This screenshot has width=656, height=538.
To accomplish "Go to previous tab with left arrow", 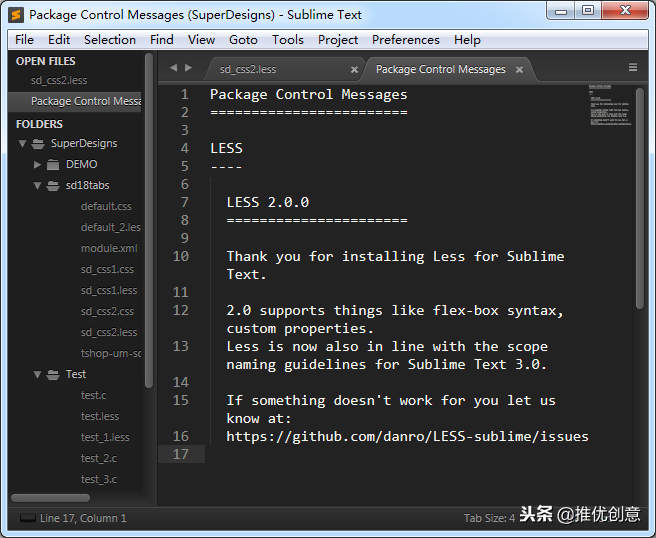I will [174, 67].
